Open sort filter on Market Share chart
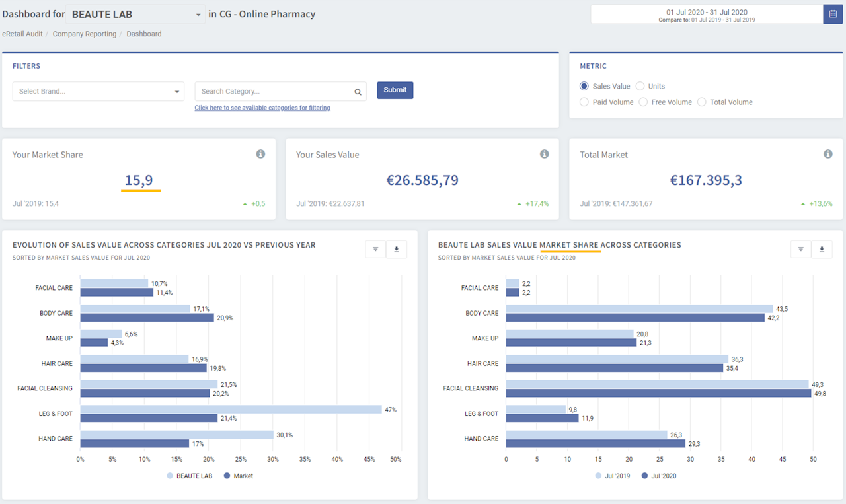 click(x=801, y=249)
